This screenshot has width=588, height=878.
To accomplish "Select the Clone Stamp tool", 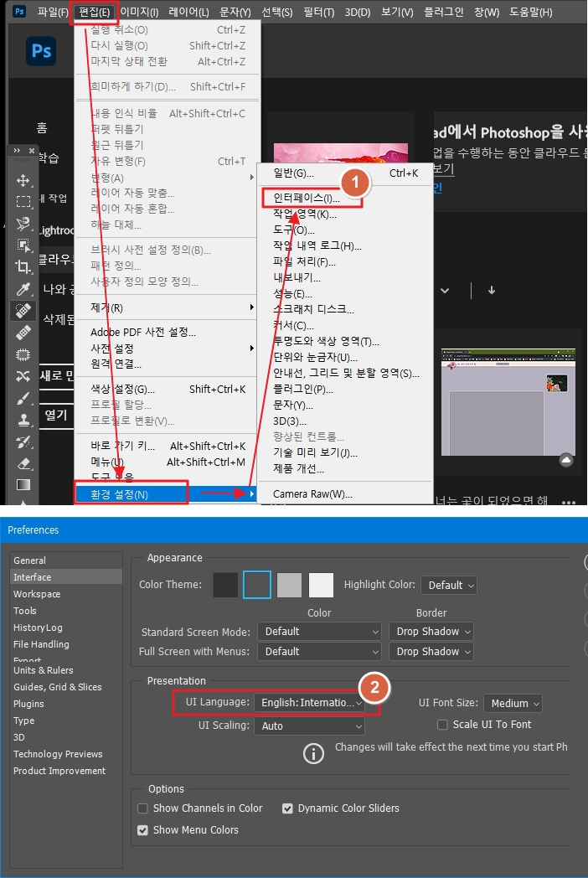I will [23, 420].
